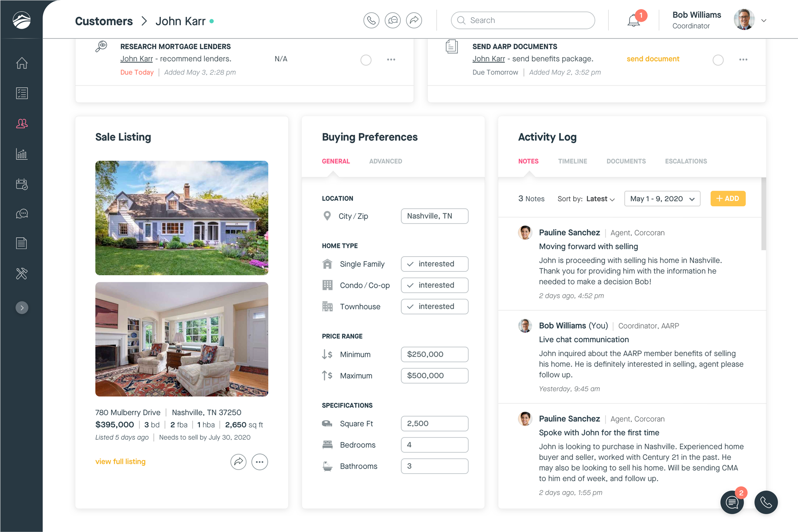The image size is (798, 532).
Task: Share the sale listing via arrow icon
Action: coord(238,462)
